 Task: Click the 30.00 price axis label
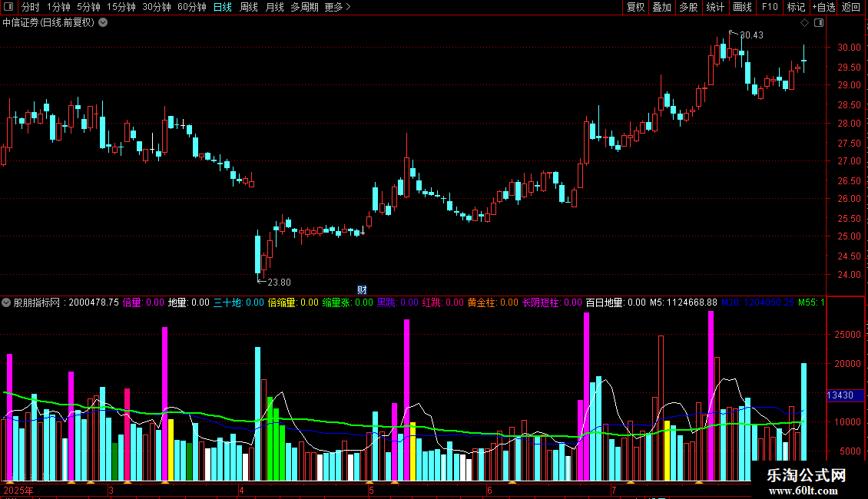pyautogui.click(x=849, y=48)
